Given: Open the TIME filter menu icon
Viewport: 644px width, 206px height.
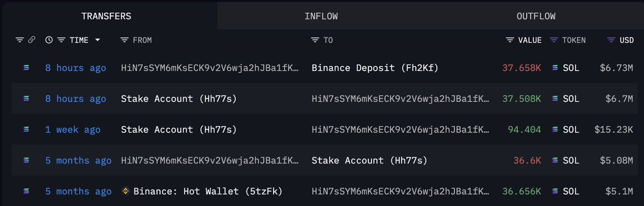Looking at the screenshot, I should (61, 40).
